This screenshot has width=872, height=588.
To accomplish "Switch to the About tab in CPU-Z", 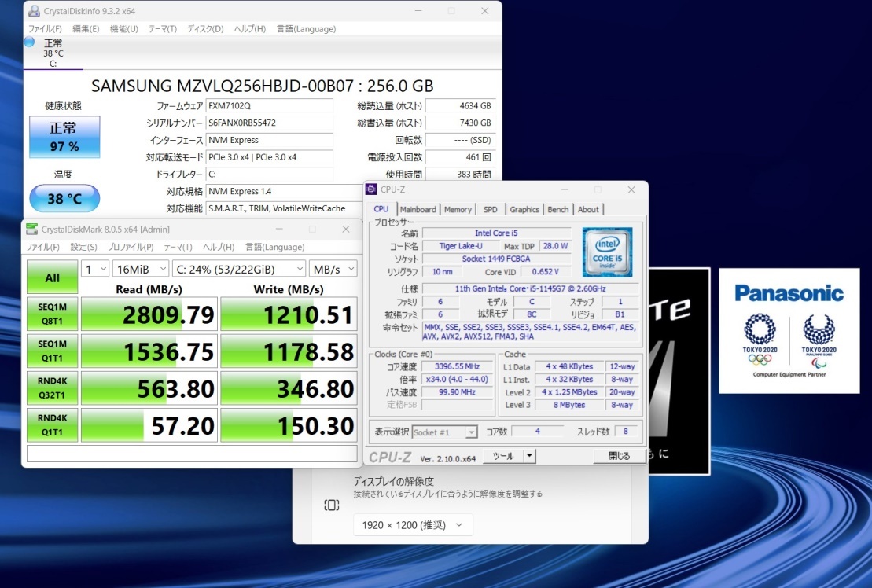I will 588,210.
